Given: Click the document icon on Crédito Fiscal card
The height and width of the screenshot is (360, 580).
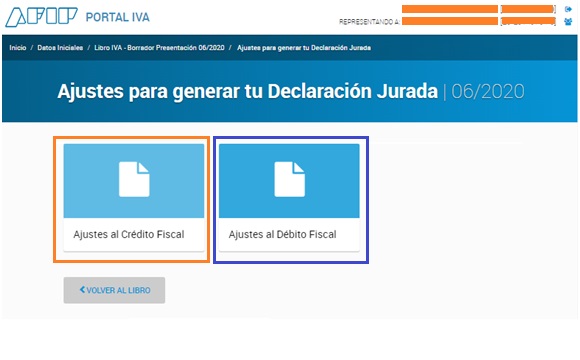Looking at the screenshot, I should [x=134, y=179].
